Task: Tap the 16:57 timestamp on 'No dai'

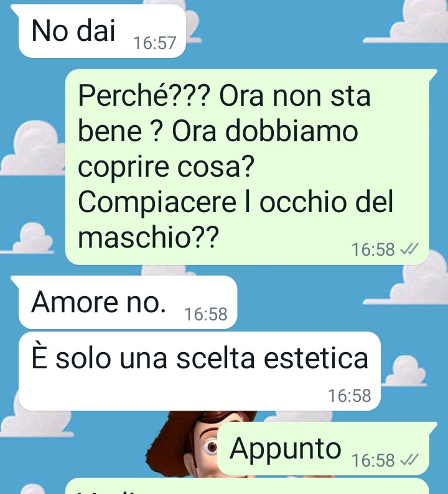Action: point(154,43)
